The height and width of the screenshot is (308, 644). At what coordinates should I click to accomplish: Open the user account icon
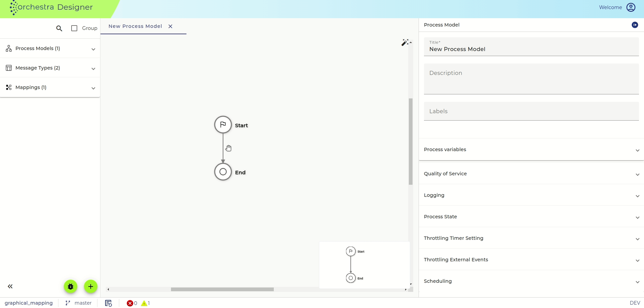tap(631, 7)
